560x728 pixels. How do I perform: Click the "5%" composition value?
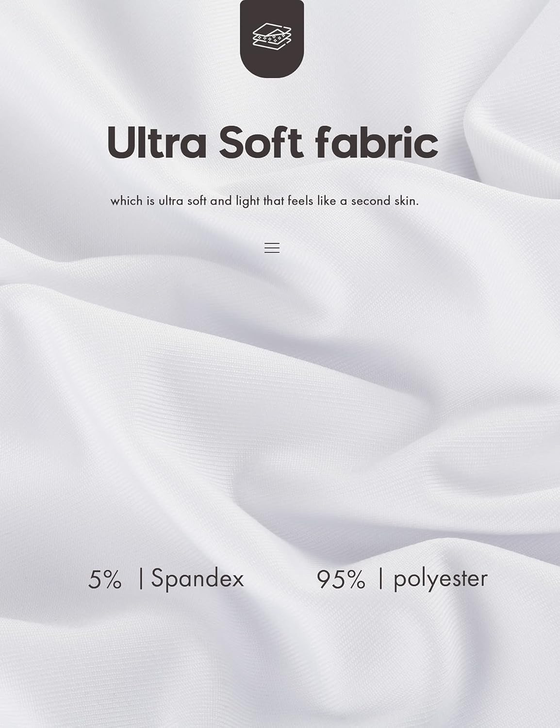[105, 579]
